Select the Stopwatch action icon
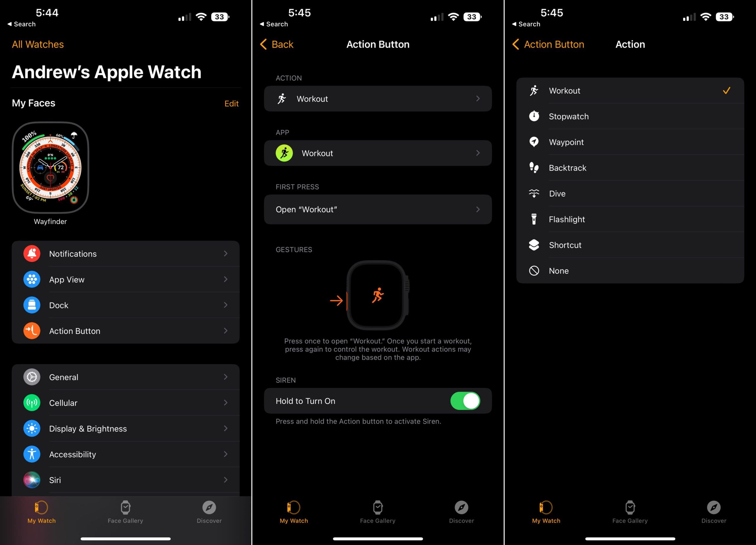The image size is (756, 545). click(x=534, y=116)
